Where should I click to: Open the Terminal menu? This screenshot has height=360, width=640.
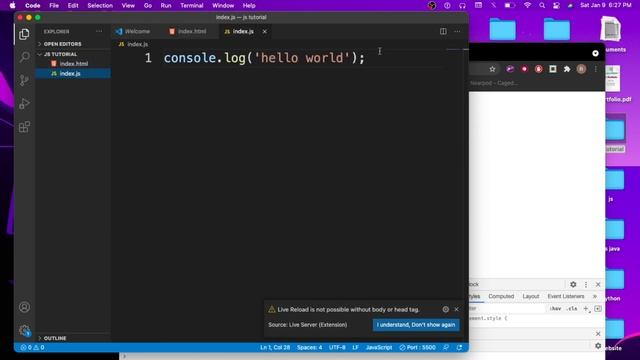191,6
